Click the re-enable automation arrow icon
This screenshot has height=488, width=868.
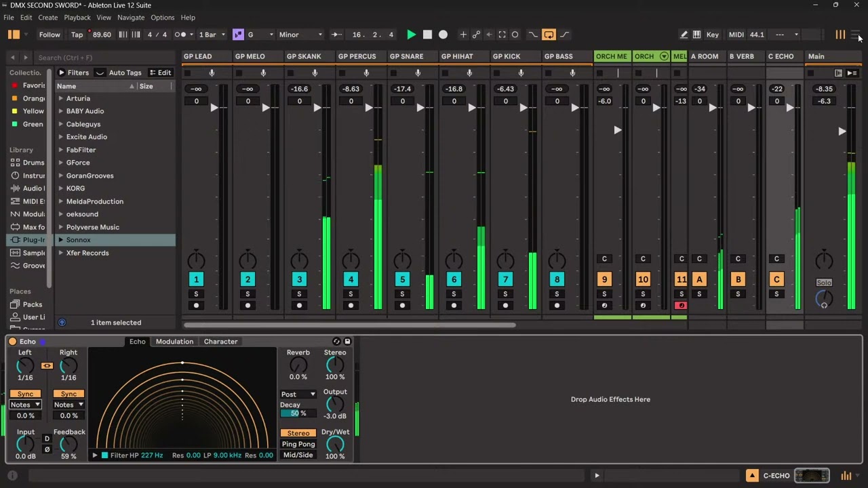[489, 35]
